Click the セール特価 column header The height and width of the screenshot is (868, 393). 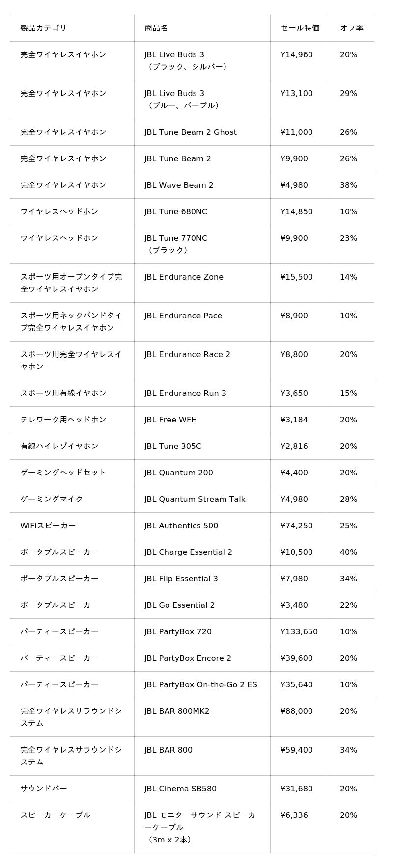point(300,28)
